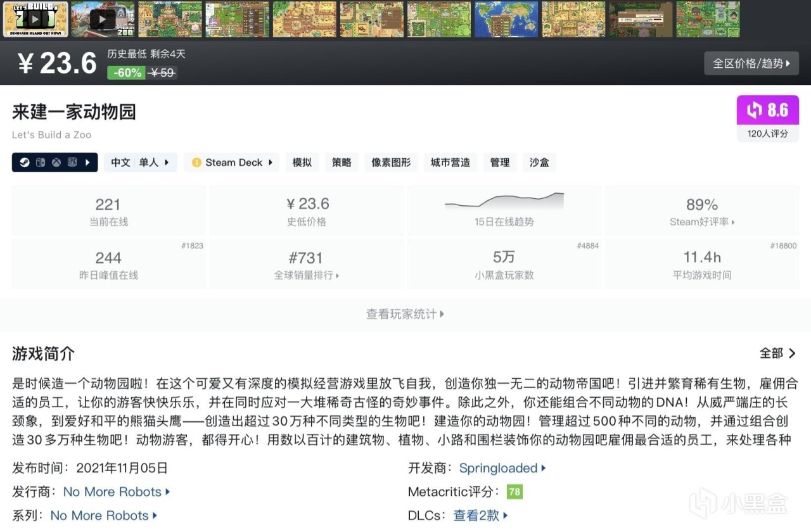Open the world map screenshot thumbnail
Screen dimensions: 811x532
[506, 19]
